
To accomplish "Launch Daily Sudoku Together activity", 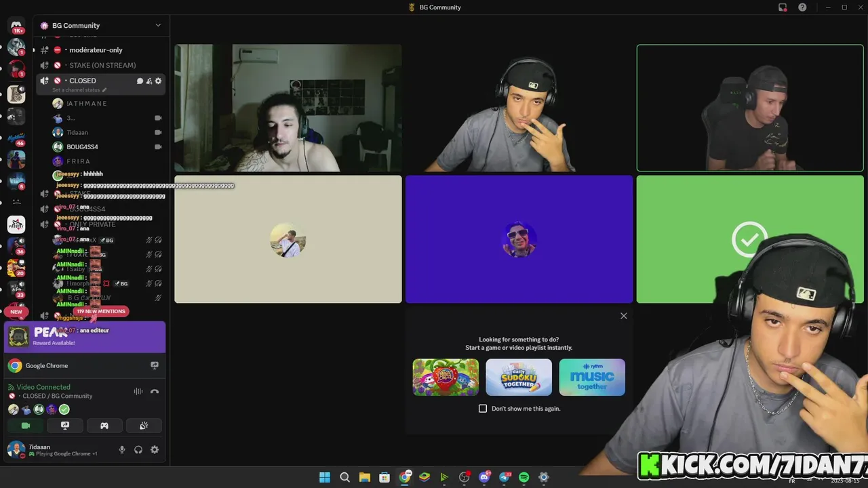I will tap(519, 378).
